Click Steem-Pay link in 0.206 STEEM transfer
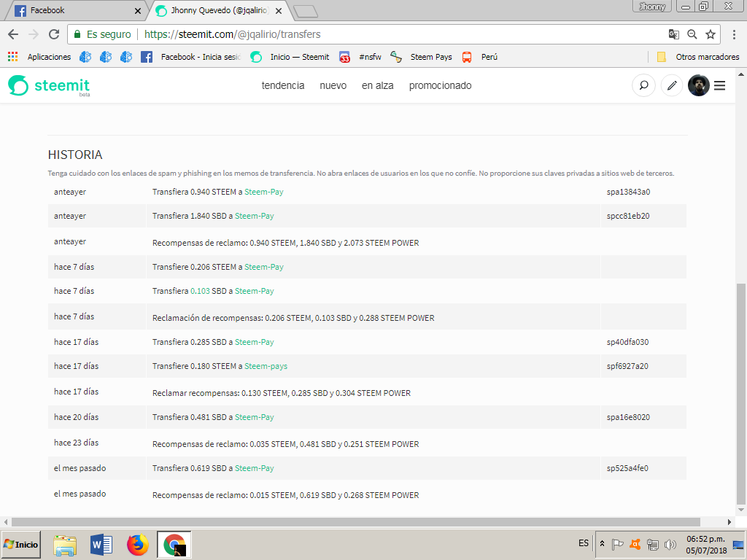The image size is (747, 560). (x=264, y=267)
